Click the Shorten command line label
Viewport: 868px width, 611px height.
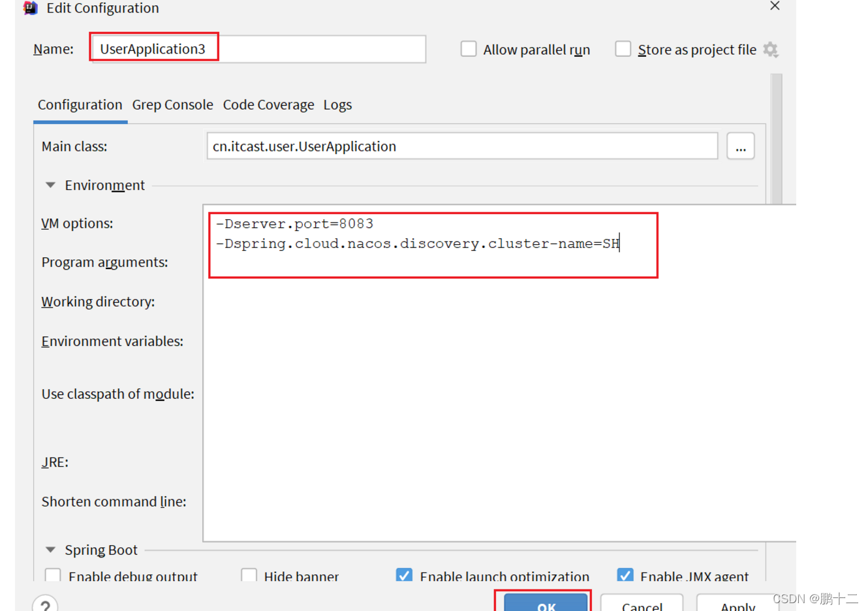[x=114, y=501]
